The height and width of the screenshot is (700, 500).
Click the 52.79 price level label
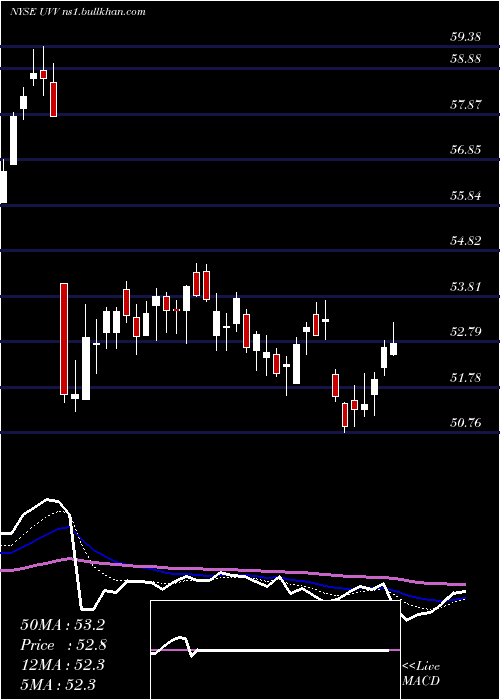click(465, 332)
